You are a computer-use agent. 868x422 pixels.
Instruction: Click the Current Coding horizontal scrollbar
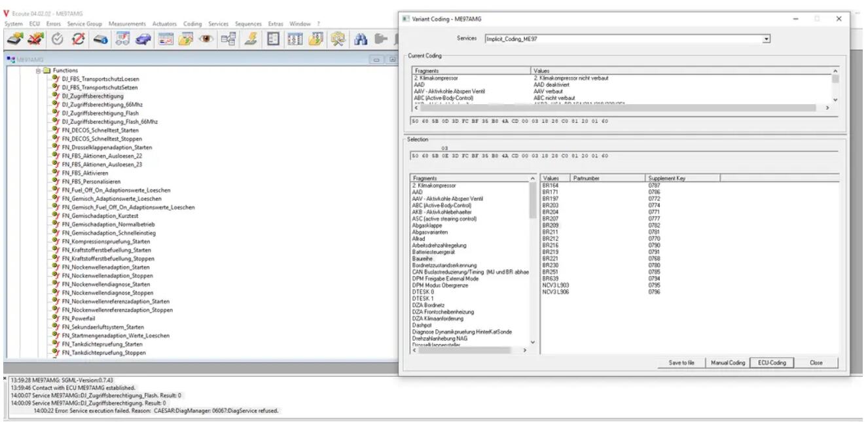(621, 107)
